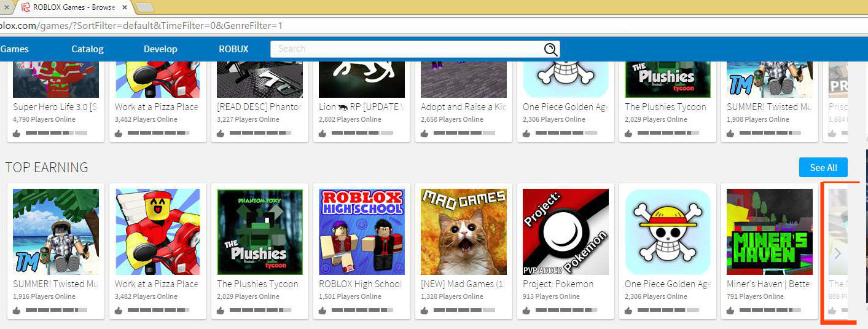Image resolution: width=868 pixels, height=329 pixels.
Task: Click thumbs-up icon under [READ DESC] Phantom
Action: coord(221,133)
